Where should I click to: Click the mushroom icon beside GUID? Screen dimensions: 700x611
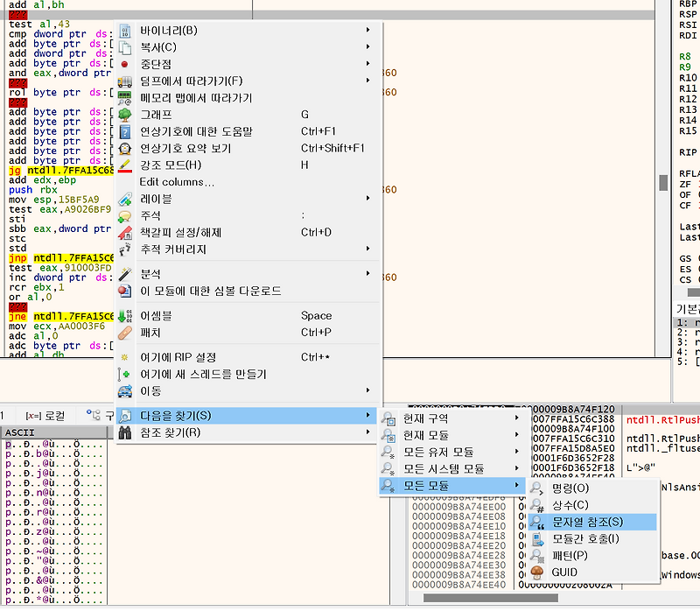(x=536, y=572)
